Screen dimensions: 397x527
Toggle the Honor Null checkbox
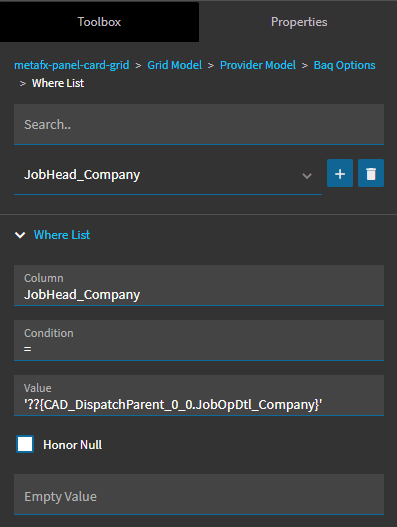(x=25, y=444)
